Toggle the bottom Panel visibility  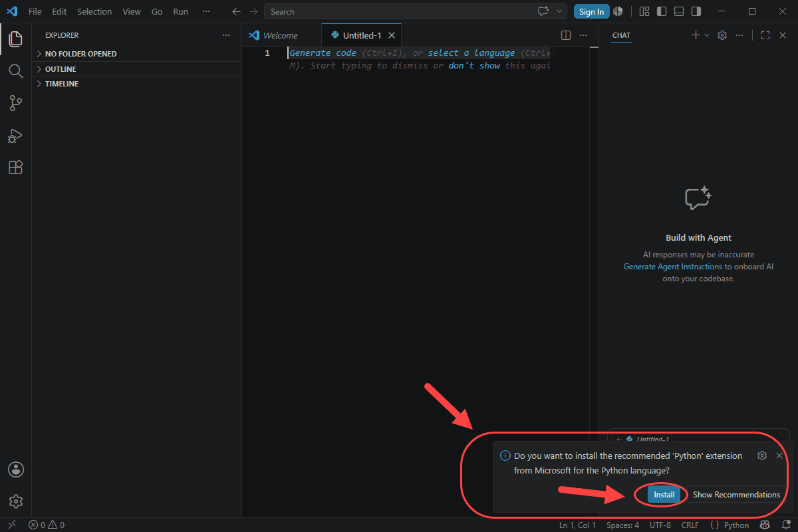679,11
